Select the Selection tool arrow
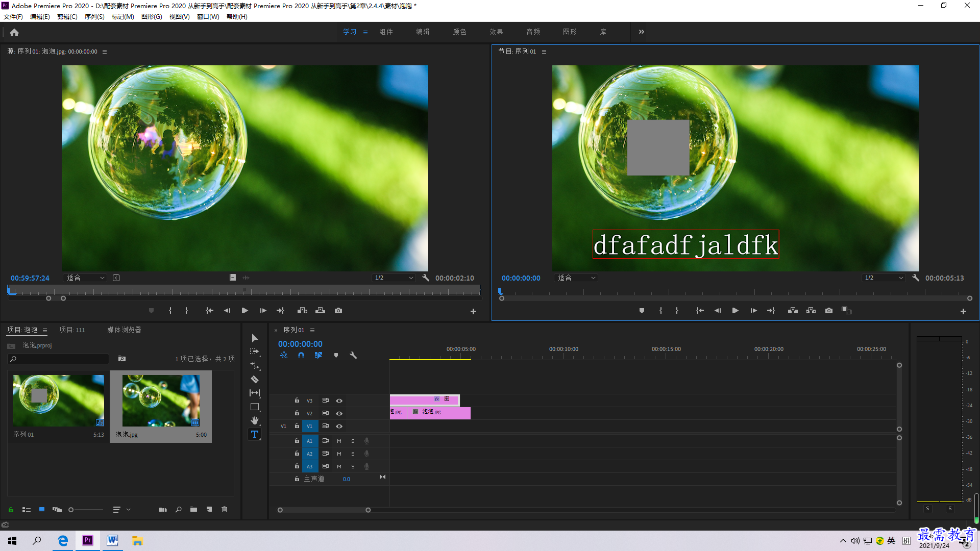 255,338
